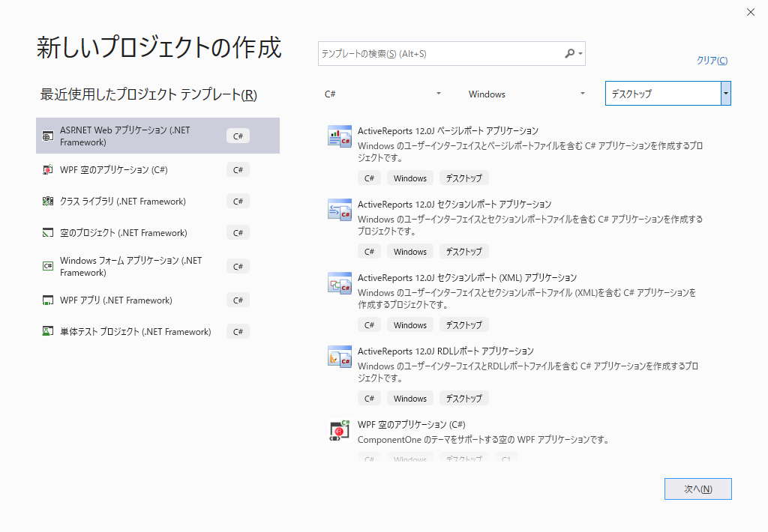The height and width of the screenshot is (532, 768).
Task: Open the デスクトップ project type dropdown
Action: pyautogui.click(x=668, y=94)
